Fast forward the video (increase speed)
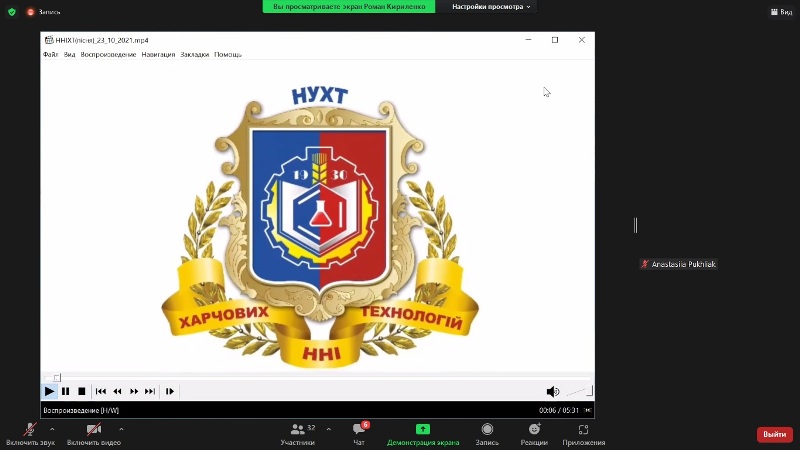This screenshot has height=450, width=800. pos(134,391)
